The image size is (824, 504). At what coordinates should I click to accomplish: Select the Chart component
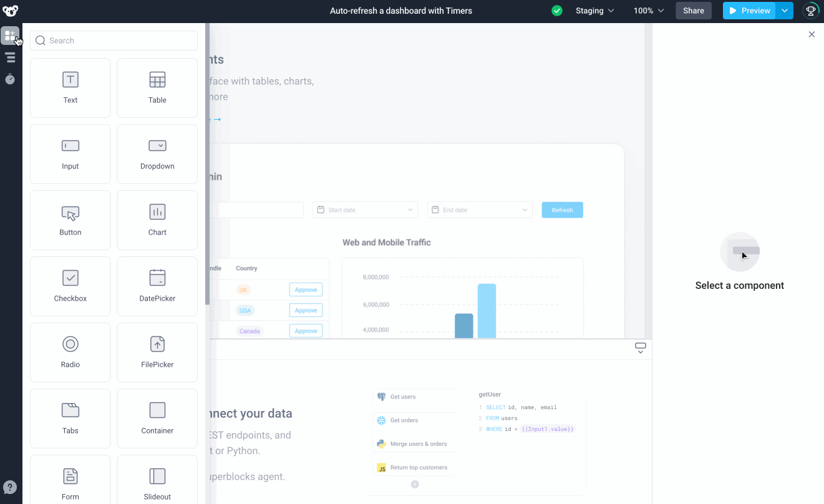click(157, 220)
